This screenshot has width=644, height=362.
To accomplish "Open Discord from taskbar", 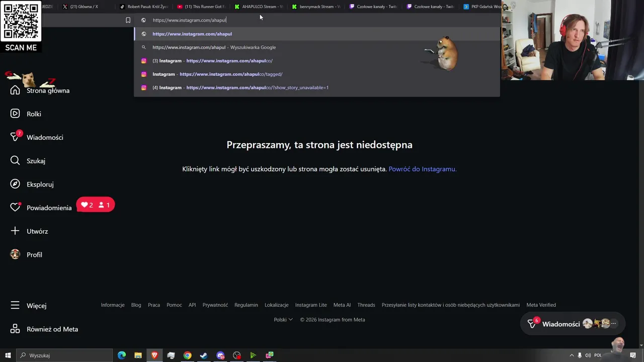I will point(220,355).
